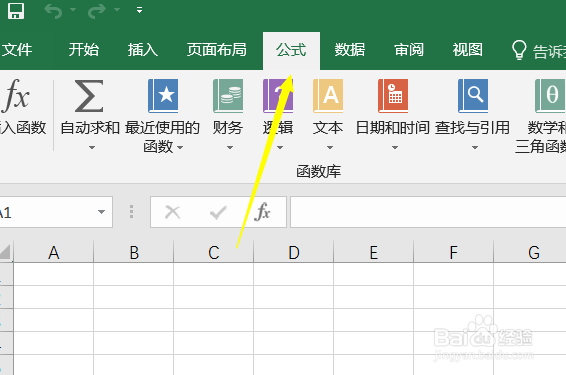Select the column G header
Screen dimensions: 566x375
pos(530,252)
